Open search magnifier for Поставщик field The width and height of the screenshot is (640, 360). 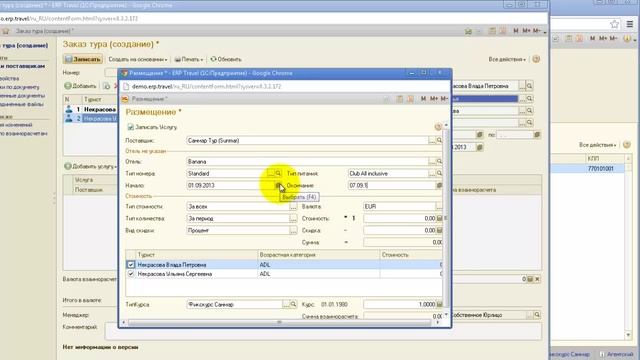point(439,140)
